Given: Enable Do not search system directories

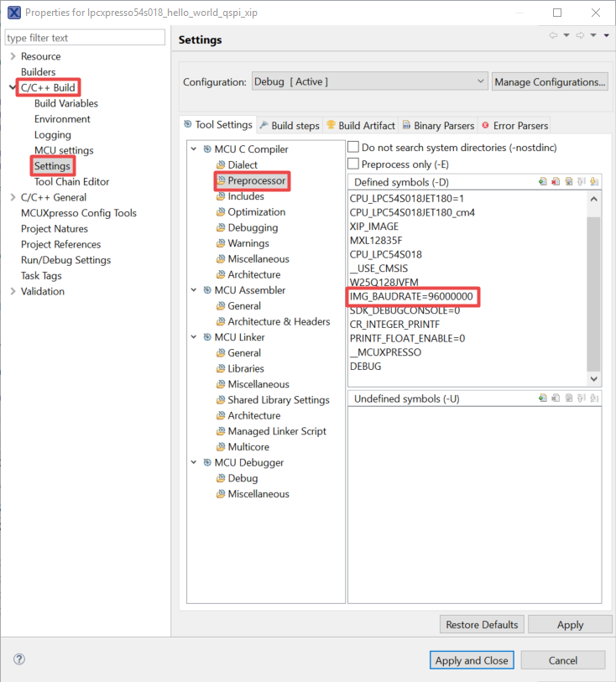Looking at the screenshot, I should pos(354,148).
